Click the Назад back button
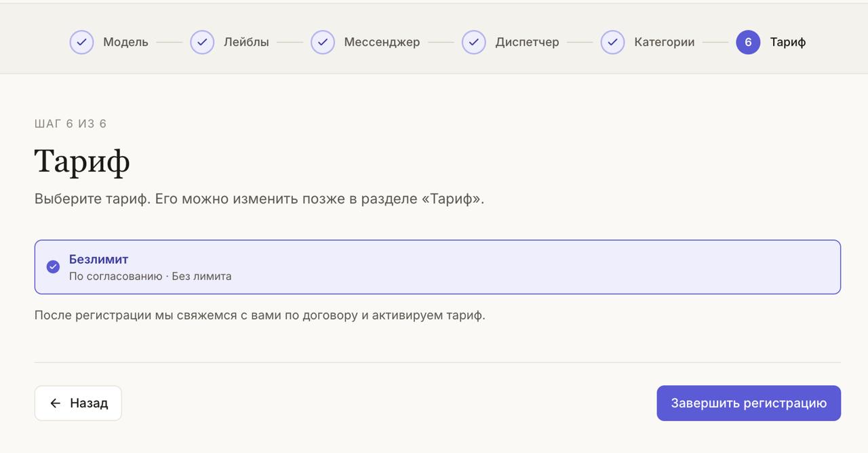 [x=78, y=403]
